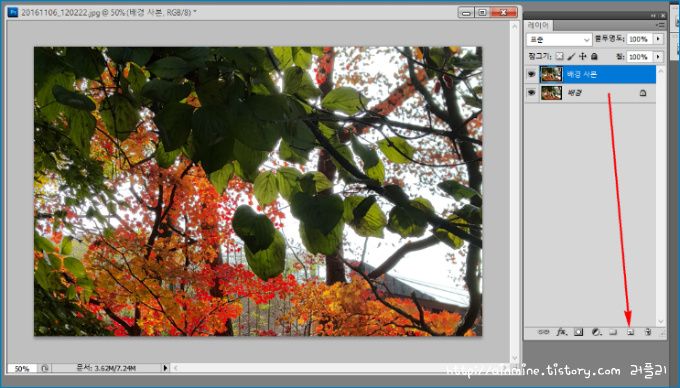This screenshot has width=680, height=388.
Task: Open the blend mode dropdown 표준
Action: click(x=559, y=39)
